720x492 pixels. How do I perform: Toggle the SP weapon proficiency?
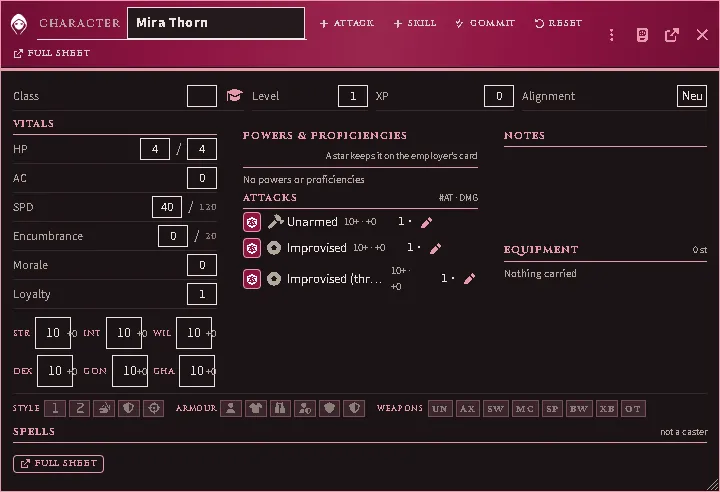[552, 409]
